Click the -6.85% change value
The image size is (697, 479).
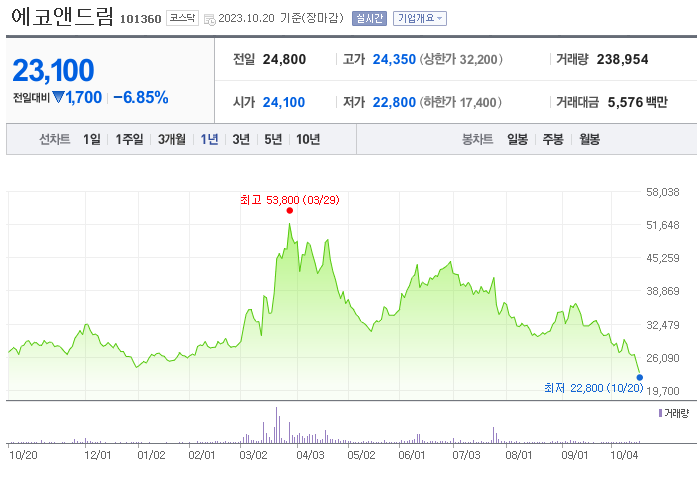click(x=141, y=97)
